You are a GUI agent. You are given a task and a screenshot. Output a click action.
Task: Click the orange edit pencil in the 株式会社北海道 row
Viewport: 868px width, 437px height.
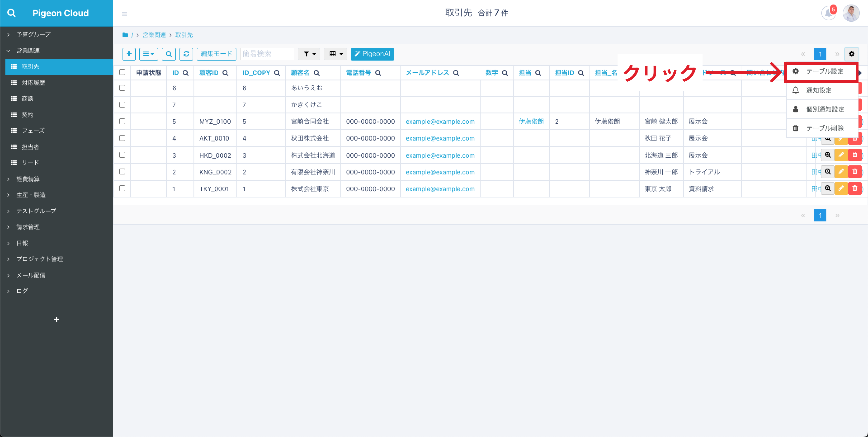point(841,155)
